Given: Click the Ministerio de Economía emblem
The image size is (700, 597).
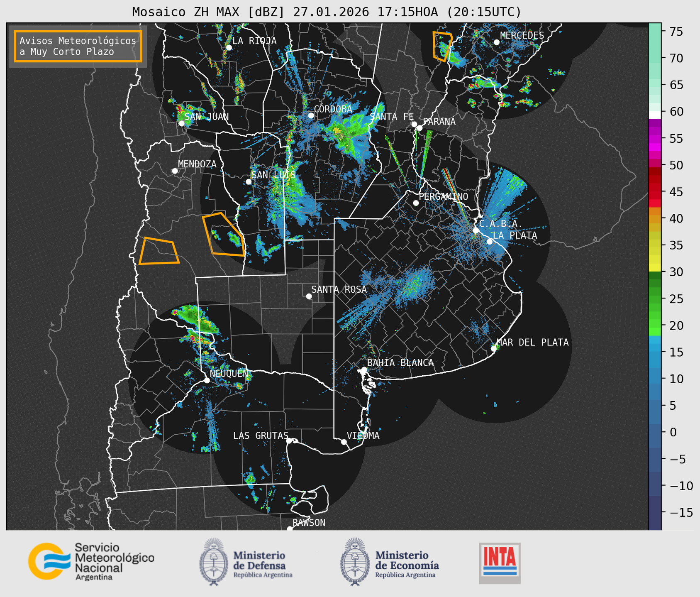Looking at the screenshot, I should pyautogui.click(x=355, y=562).
